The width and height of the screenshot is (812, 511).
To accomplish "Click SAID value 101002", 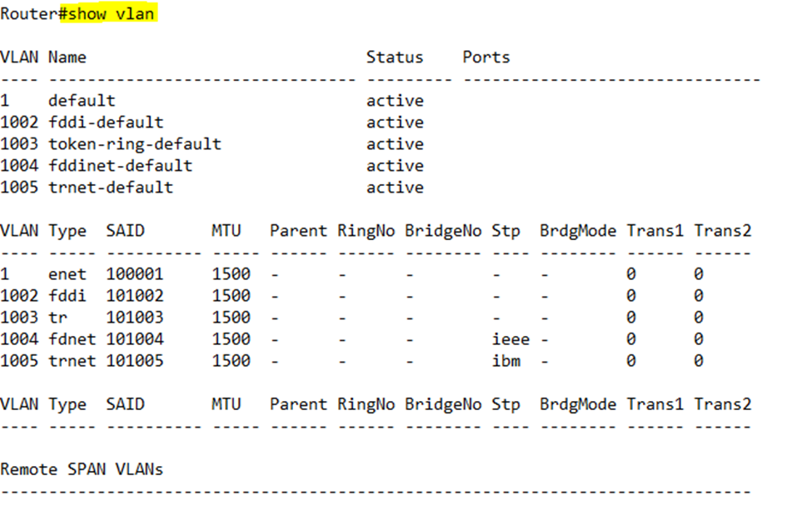I will (135, 296).
